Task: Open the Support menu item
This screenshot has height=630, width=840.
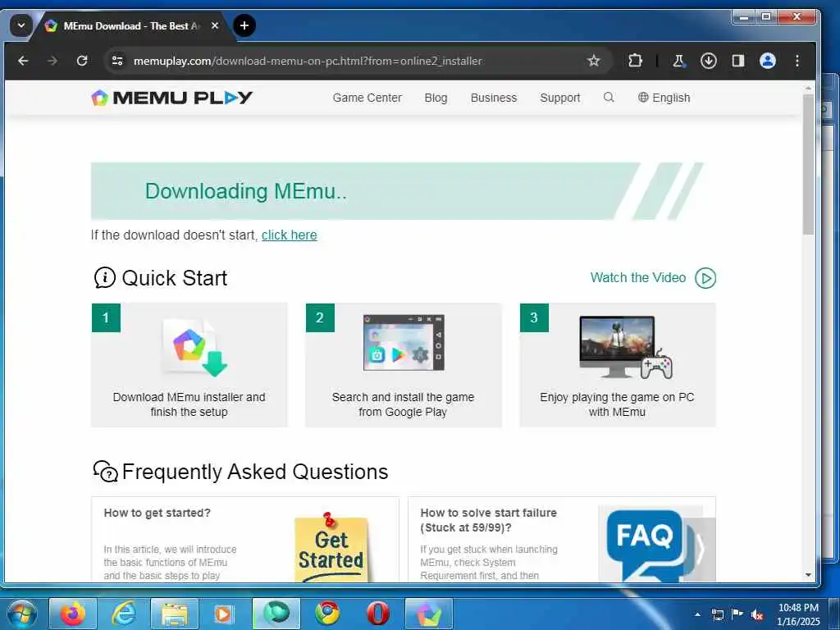Action: tap(559, 98)
